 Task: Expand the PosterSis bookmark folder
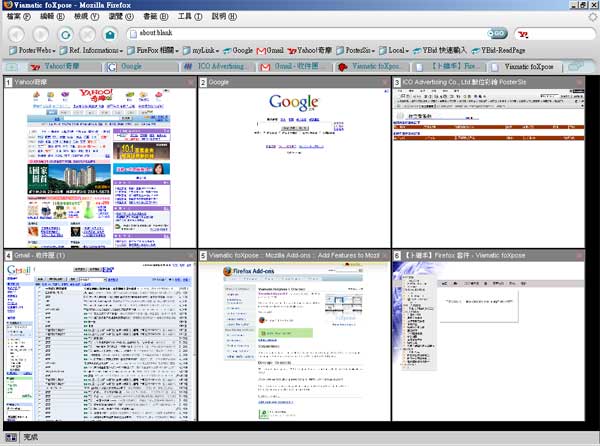point(355,50)
